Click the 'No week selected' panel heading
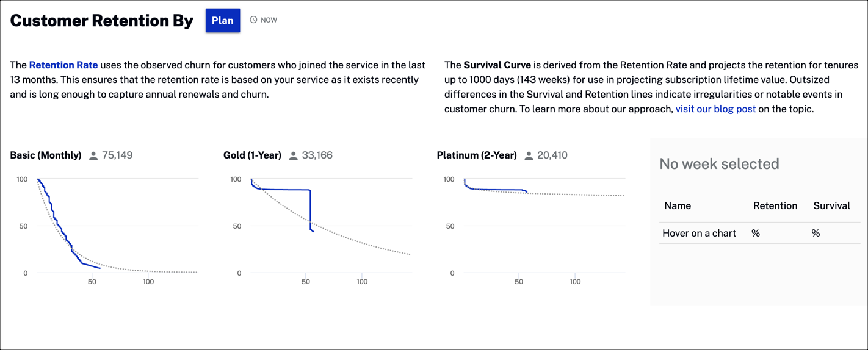 719,164
